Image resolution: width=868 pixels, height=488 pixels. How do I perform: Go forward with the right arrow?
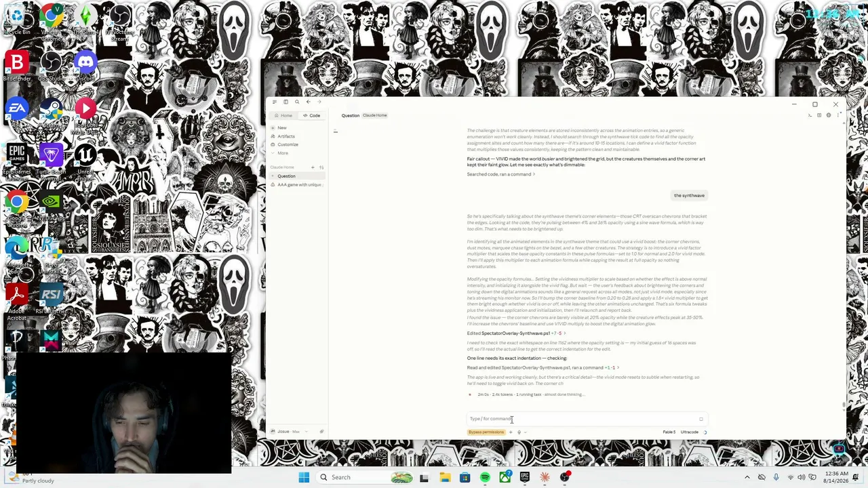point(319,102)
